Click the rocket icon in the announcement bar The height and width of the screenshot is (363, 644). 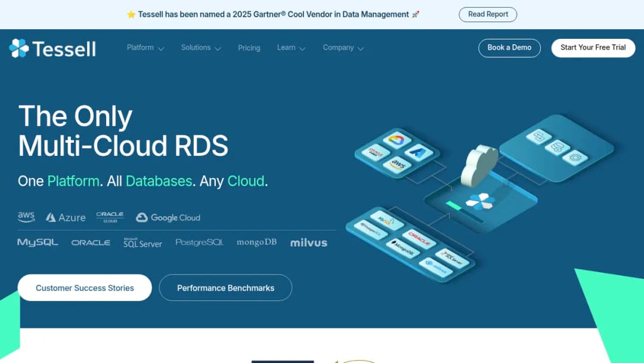tap(416, 14)
